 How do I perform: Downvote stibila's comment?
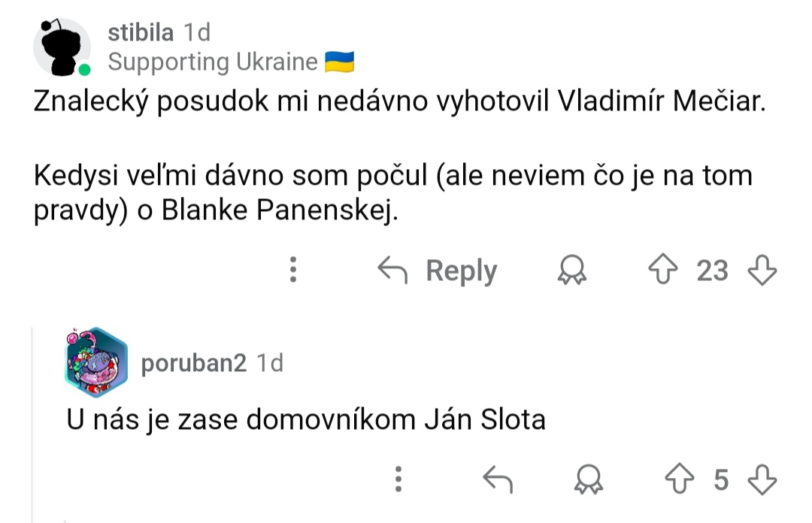(x=761, y=271)
